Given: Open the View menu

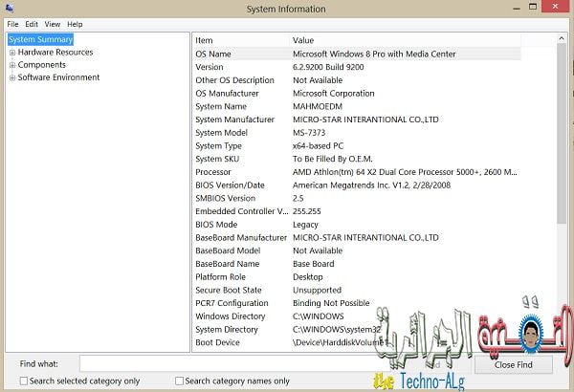Looking at the screenshot, I should (53, 24).
